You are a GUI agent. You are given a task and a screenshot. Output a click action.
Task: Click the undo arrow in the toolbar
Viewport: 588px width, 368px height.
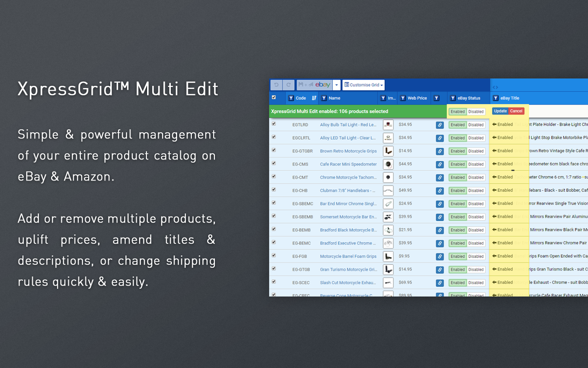(x=276, y=85)
